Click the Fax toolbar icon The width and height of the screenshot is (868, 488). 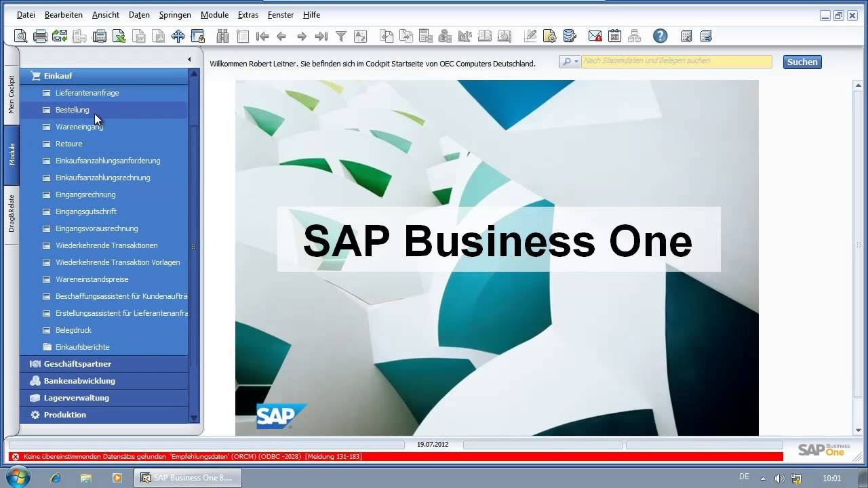(x=99, y=36)
